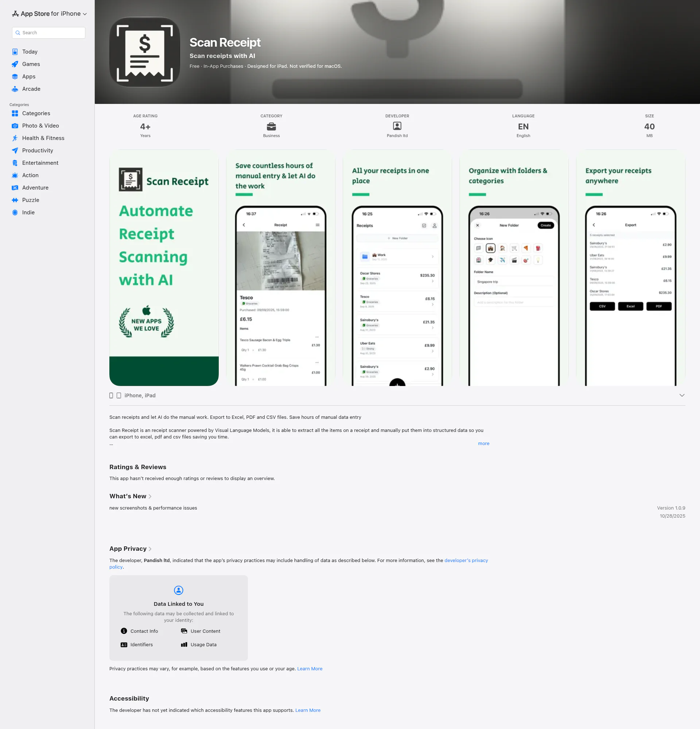700x729 pixels.
Task: Expand the iPhone, iPad device chevron
Action: pyautogui.click(x=682, y=395)
